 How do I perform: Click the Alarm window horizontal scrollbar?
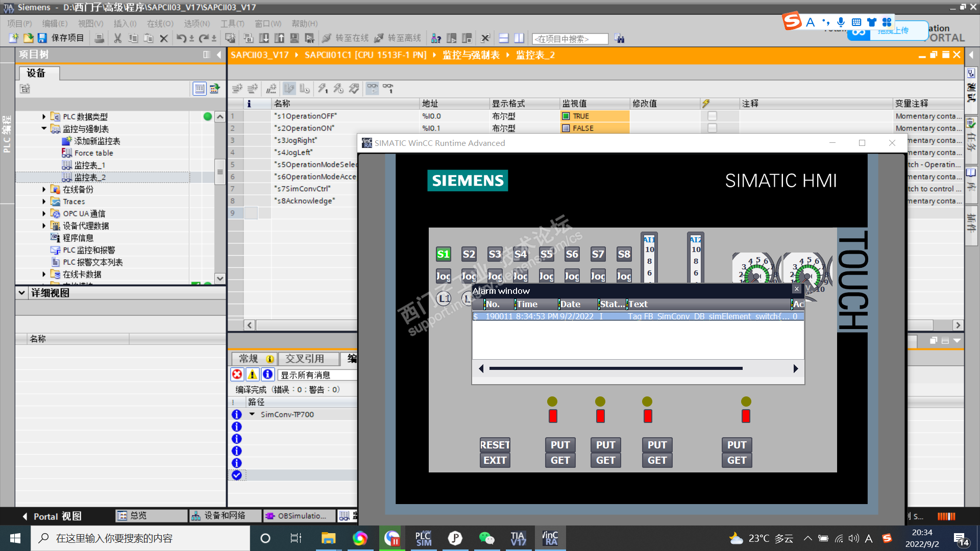[615, 368]
